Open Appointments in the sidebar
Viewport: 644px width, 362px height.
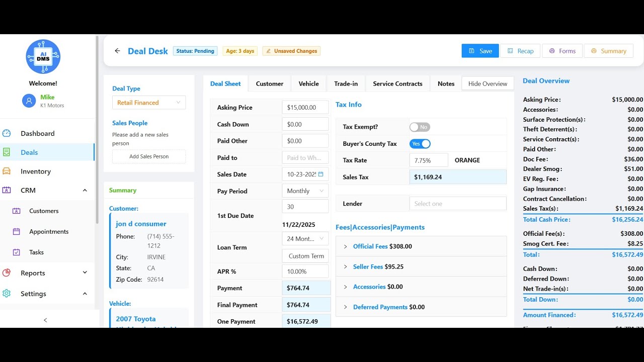click(47, 232)
